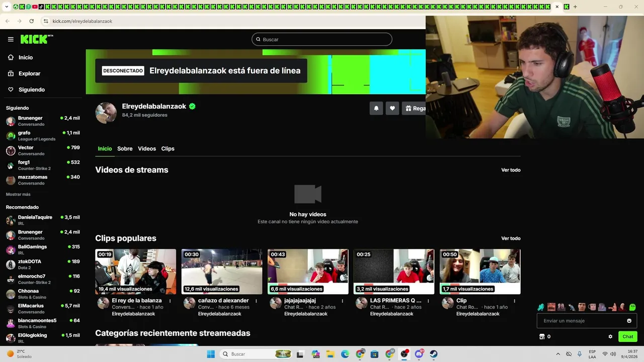The height and width of the screenshot is (362, 644).
Task: Open Brunenger in the Siguiendo list
Action: click(x=43, y=121)
